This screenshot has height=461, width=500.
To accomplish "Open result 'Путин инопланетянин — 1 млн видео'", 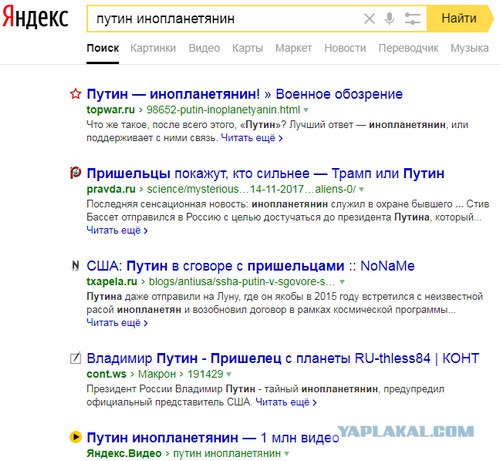I will (213, 438).
